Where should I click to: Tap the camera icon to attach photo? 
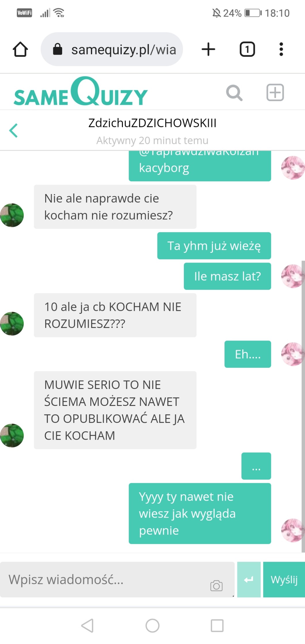pyautogui.click(x=216, y=586)
